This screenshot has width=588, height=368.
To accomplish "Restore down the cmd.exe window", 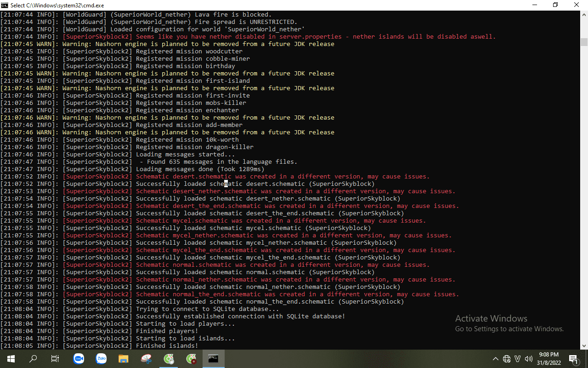I will tap(556, 5).
